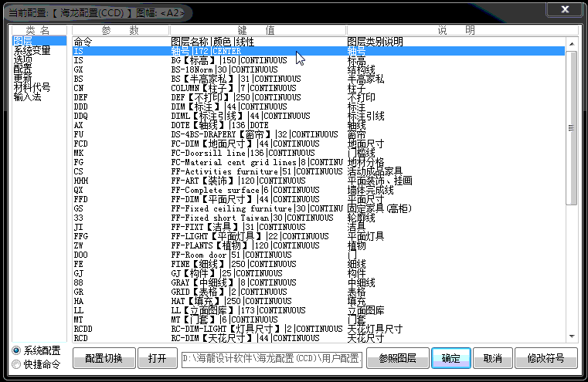The width and height of the screenshot is (588, 382).
Task: Select the GX row BS-18Norm
Action: tap(319, 69)
